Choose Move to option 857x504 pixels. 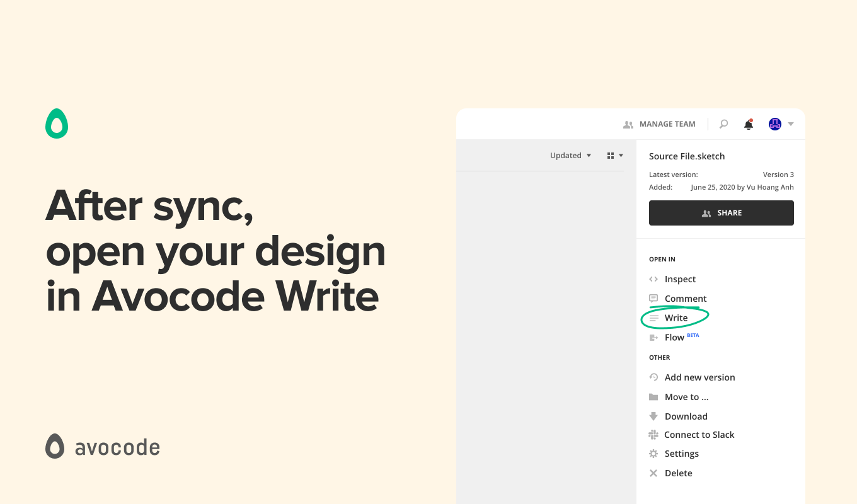click(x=686, y=397)
